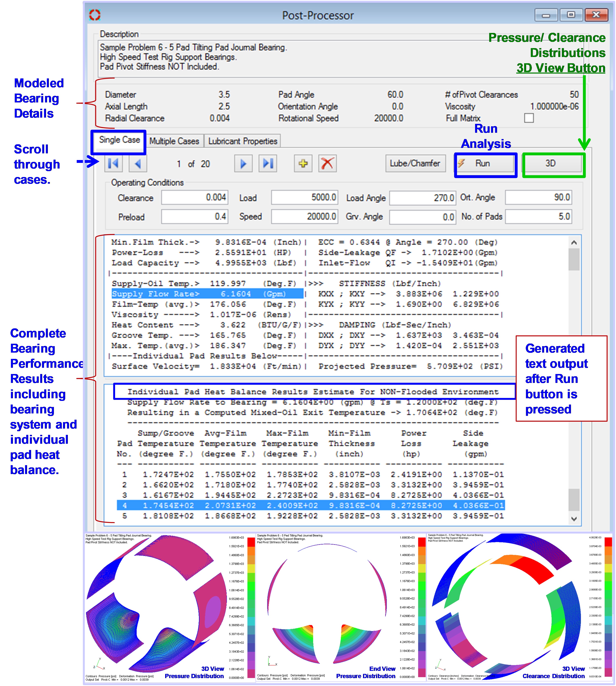The width and height of the screenshot is (616, 686).
Task: Open the Lubricant Properties tab
Action: click(243, 141)
